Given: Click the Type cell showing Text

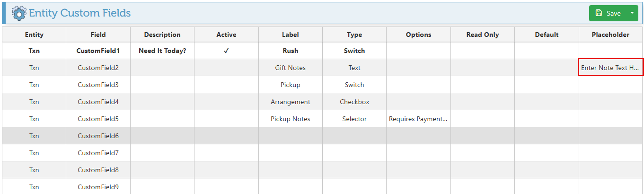Looking at the screenshot, I should tap(354, 68).
